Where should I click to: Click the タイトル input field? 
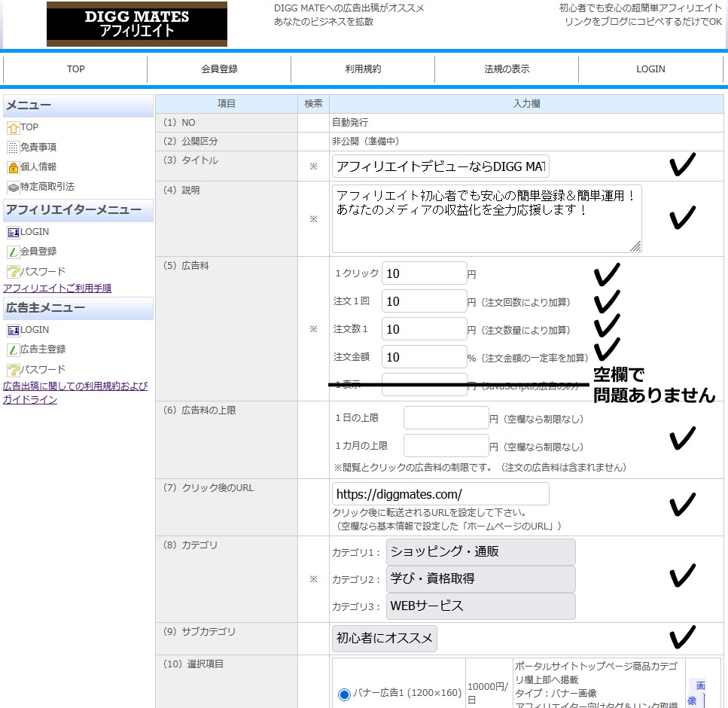click(440, 166)
